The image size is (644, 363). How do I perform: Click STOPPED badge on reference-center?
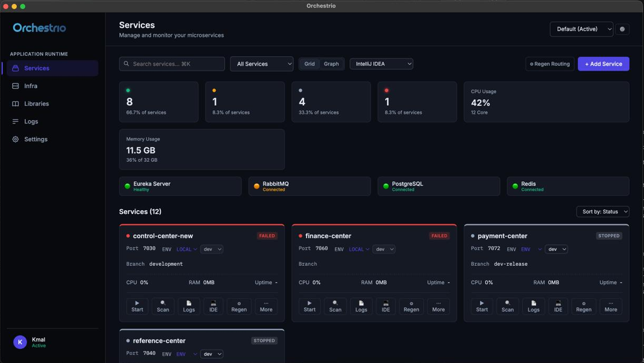264,340
